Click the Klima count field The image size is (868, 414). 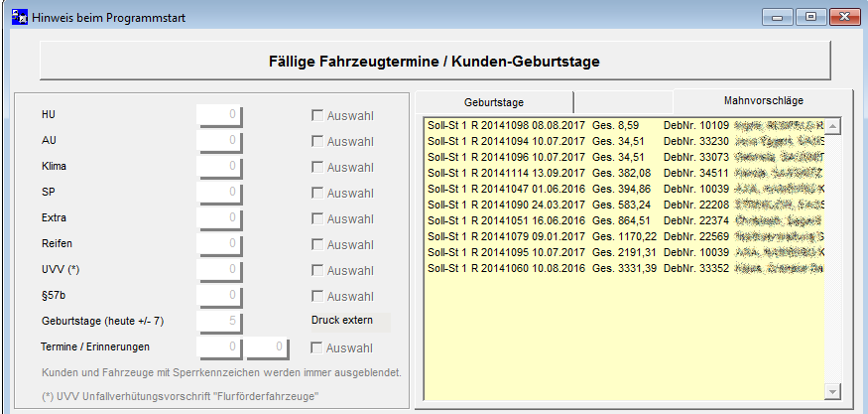(x=220, y=168)
